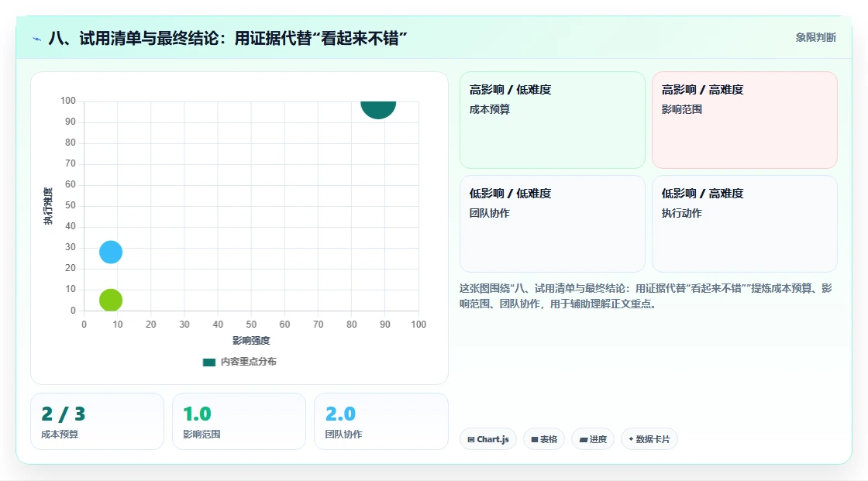
Task: Click 成本预算 text in the 高影响 / 低难度 card
Action: click(490, 109)
